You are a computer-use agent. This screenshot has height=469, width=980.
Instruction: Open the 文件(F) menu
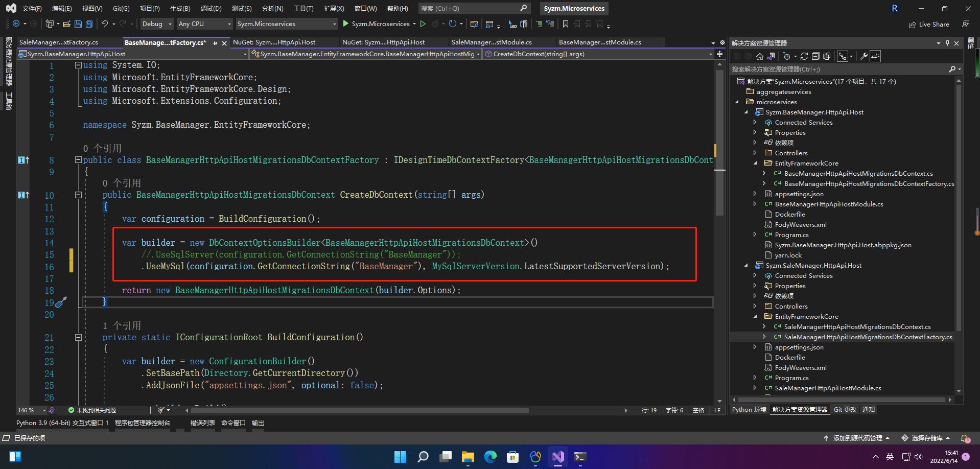(32, 8)
